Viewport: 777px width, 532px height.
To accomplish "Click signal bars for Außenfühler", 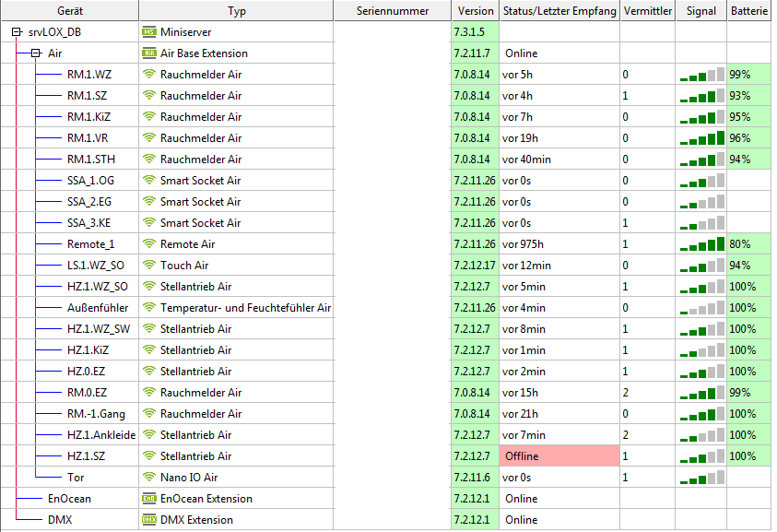I will (701, 307).
